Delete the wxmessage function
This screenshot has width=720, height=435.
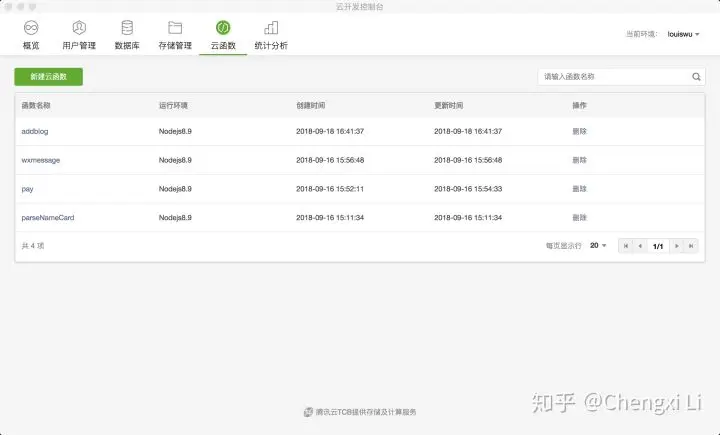coord(579,160)
